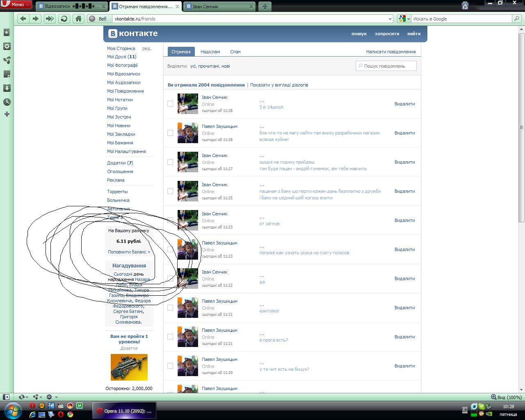Reload the page with the Reload button
525x420 pixels.
pyautogui.click(x=64, y=18)
